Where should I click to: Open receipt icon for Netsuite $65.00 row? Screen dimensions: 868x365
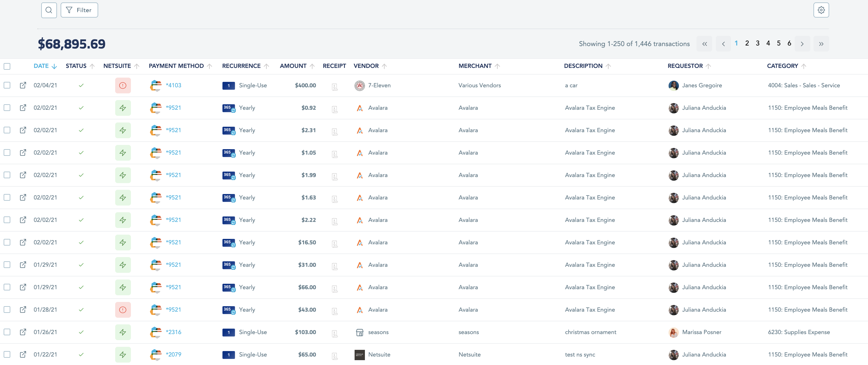click(335, 356)
